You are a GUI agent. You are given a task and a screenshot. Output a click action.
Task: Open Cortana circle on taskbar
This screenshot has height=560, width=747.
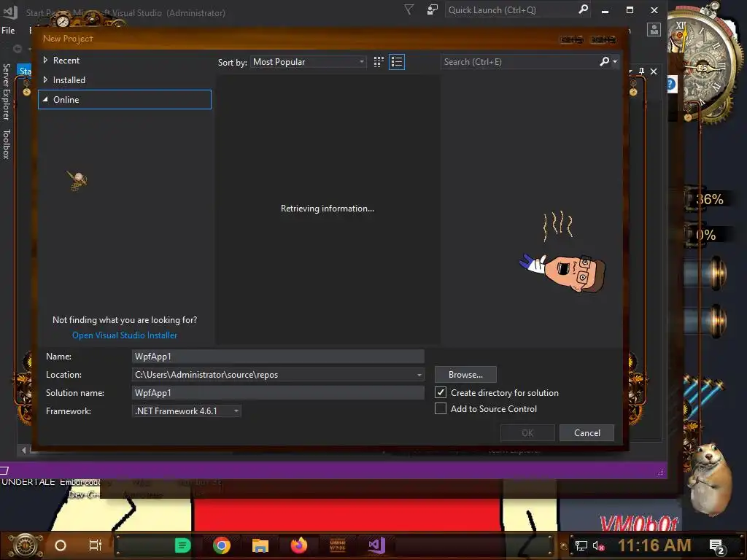61,545
